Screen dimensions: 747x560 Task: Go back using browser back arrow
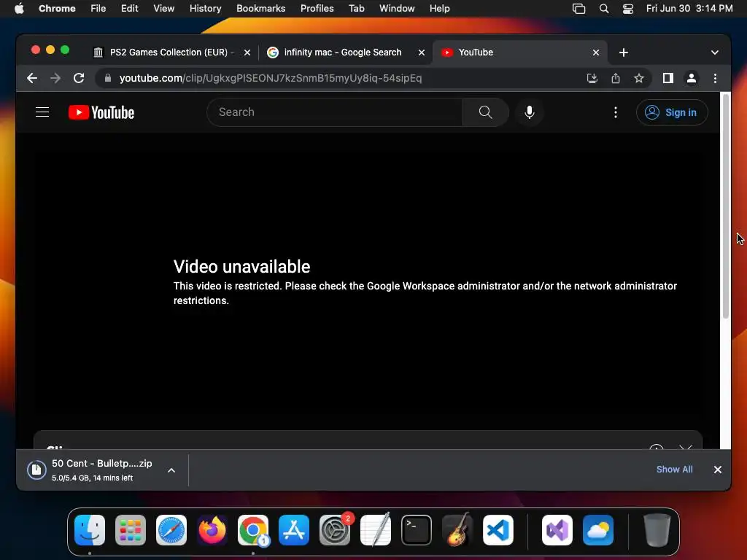pyautogui.click(x=32, y=78)
